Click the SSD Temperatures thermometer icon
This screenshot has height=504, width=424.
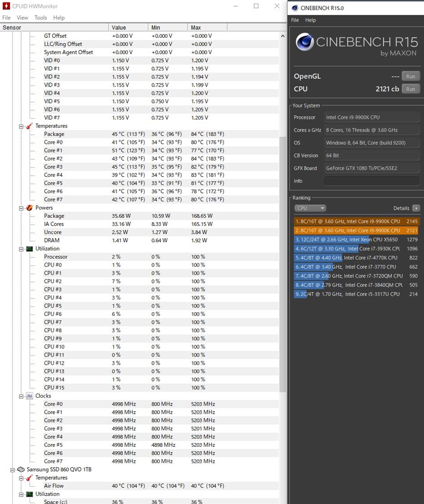coord(30,477)
